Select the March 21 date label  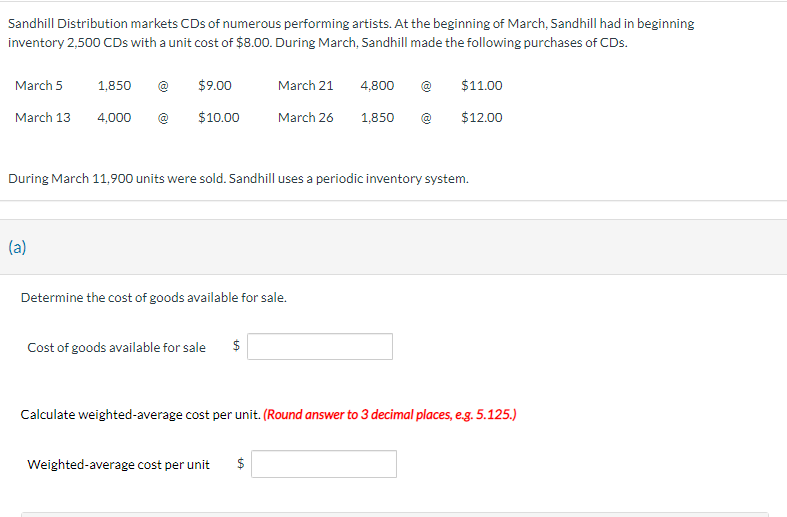[306, 85]
